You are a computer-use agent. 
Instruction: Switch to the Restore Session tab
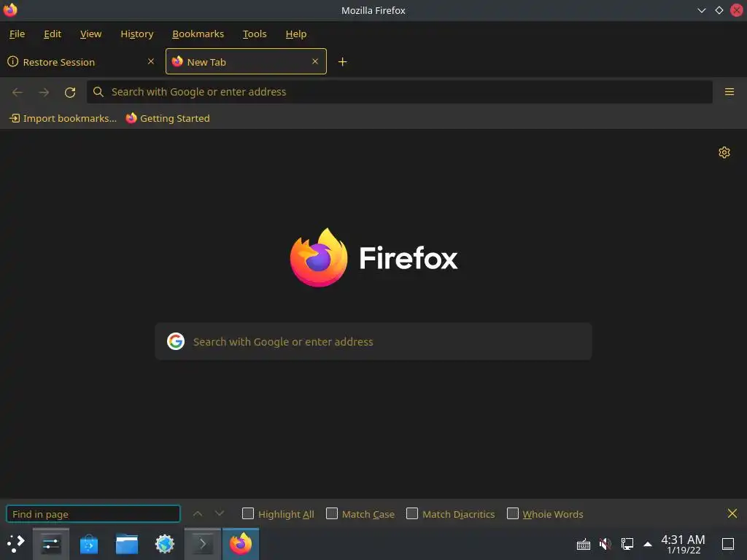(x=81, y=61)
